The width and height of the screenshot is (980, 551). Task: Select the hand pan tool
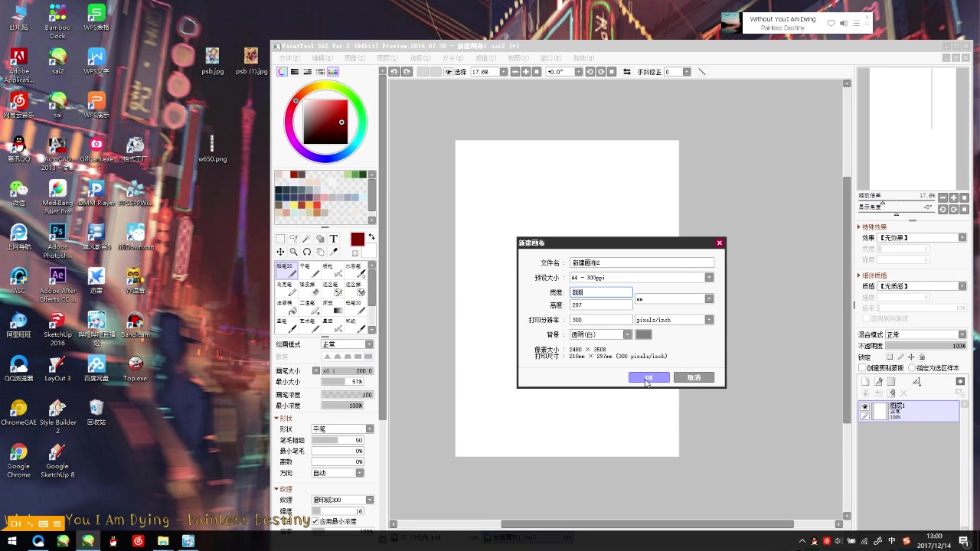click(320, 252)
